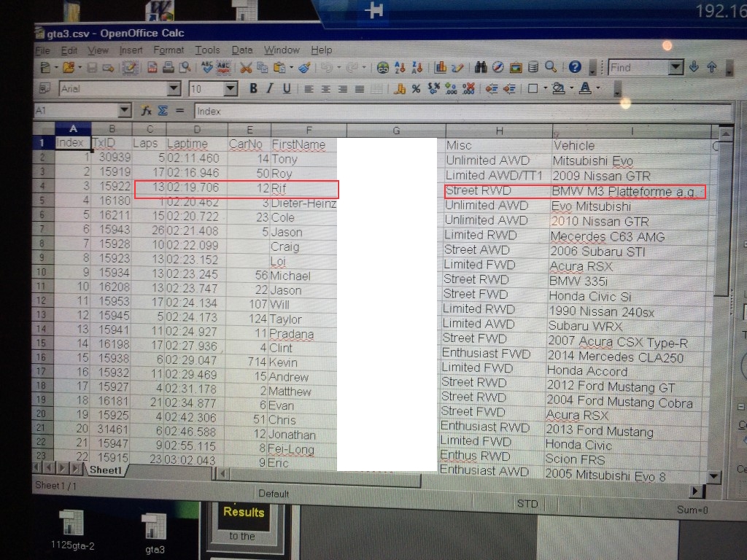Image resolution: width=747 pixels, height=560 pixels.
Task: Open the File menu
Action: (42, 50)
